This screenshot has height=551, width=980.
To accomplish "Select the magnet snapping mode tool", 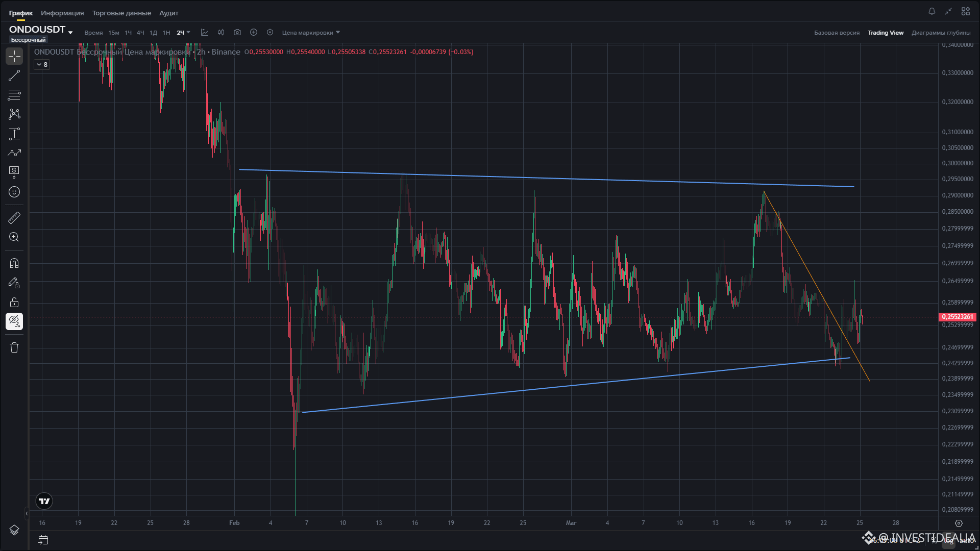I will tap(14, 263).
